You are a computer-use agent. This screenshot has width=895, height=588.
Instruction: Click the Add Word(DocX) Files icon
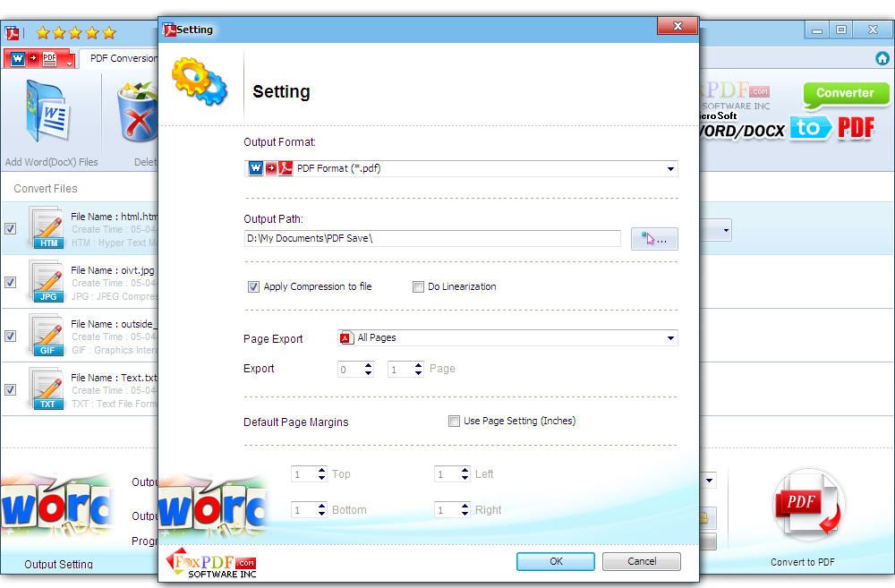tap(48, 111)
